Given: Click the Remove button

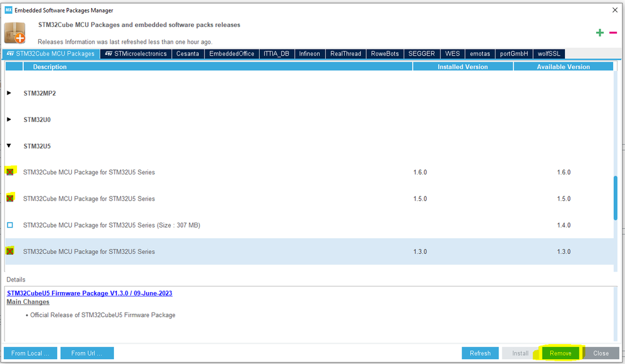Looking at the screenshot, I should coord(561,353).
